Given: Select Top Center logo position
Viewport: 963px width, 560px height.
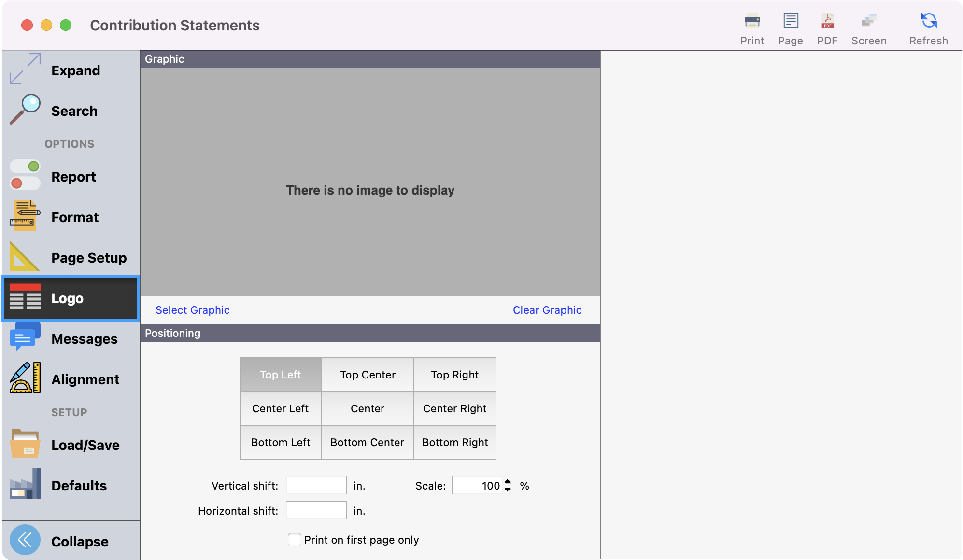Looking at the screenshot, I should [x=368, y=374].
